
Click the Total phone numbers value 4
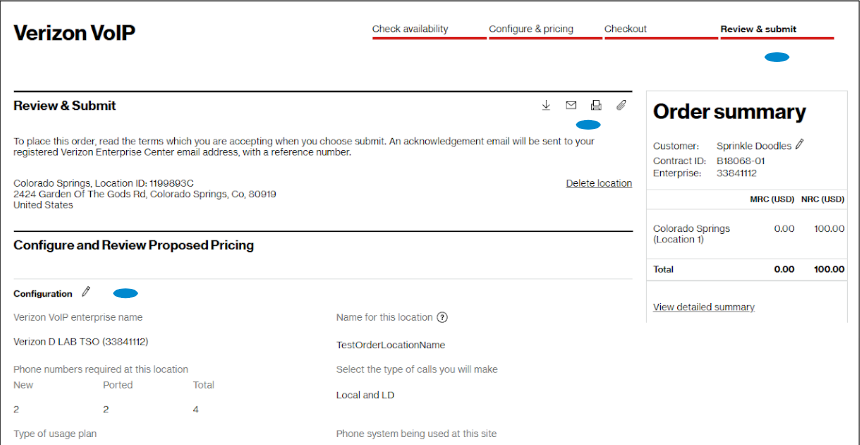pyautogui.click(x=196, y=410)
